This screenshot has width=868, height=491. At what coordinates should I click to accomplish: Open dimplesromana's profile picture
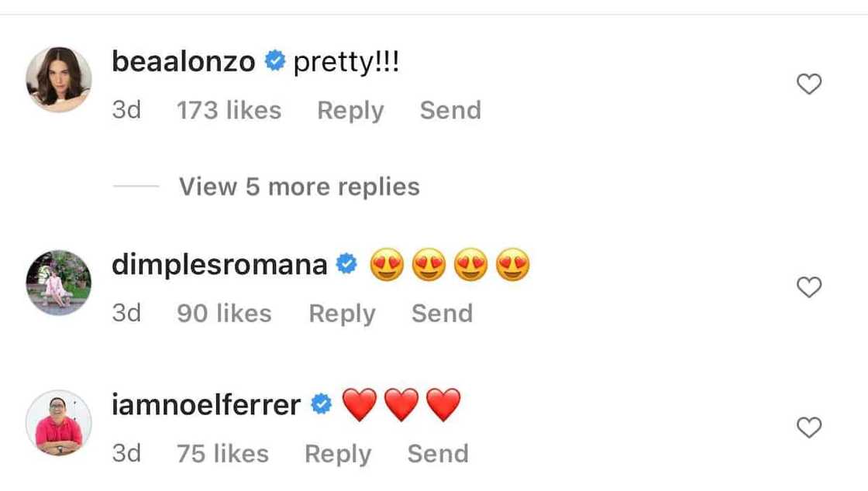(59, 283)
